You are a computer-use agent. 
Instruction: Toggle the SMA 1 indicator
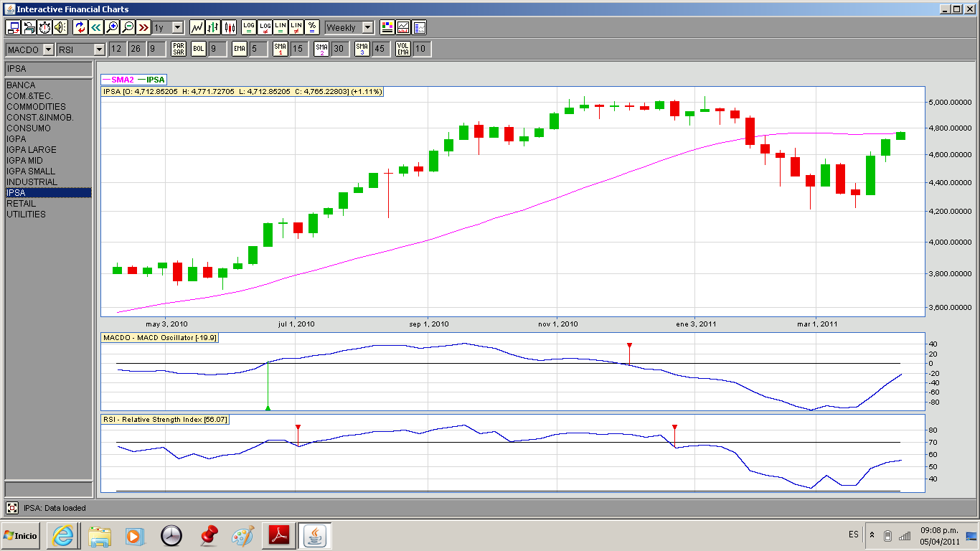coord(281,49)
